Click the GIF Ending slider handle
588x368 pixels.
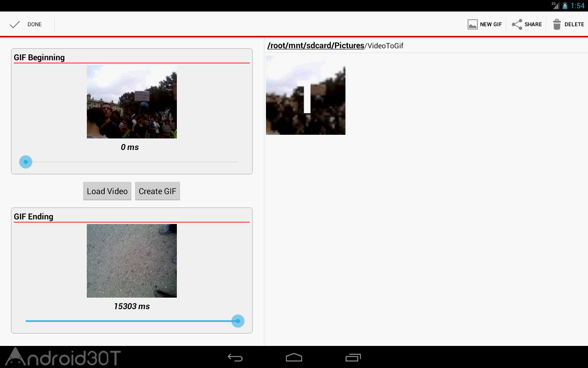click(x=238, y=321)
